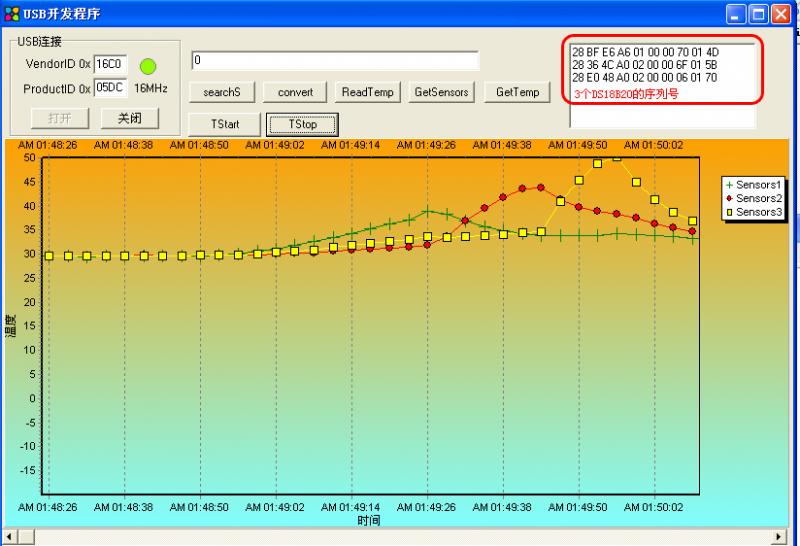Click the ReadTemp button

[368, 92]
